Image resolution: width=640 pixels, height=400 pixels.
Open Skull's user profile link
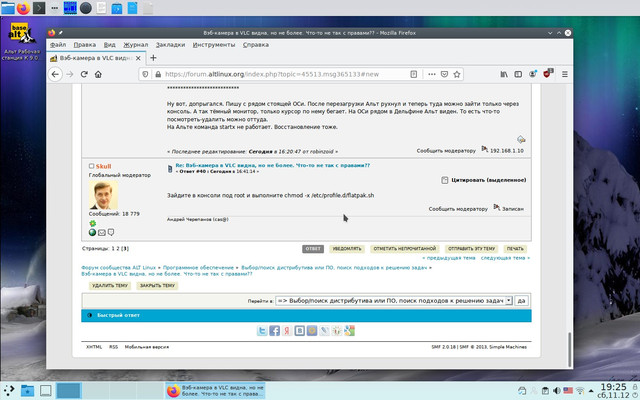pyautogui.click(x=103, y=166)
